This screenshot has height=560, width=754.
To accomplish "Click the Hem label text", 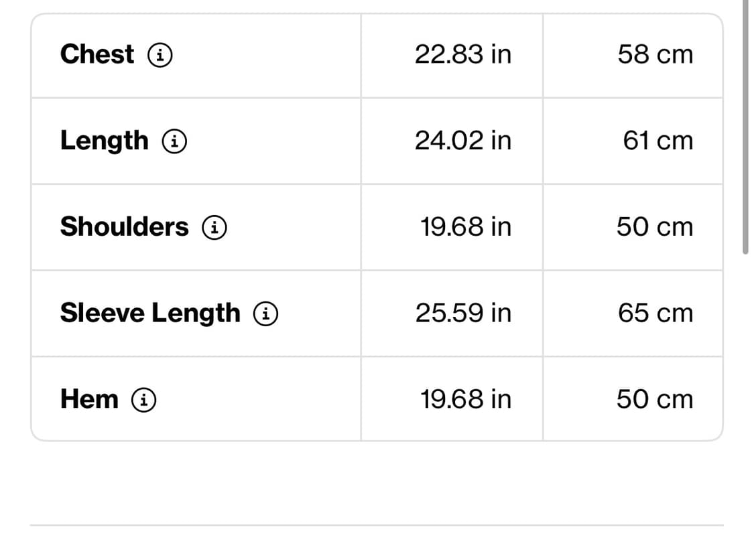I will (89, 399).
